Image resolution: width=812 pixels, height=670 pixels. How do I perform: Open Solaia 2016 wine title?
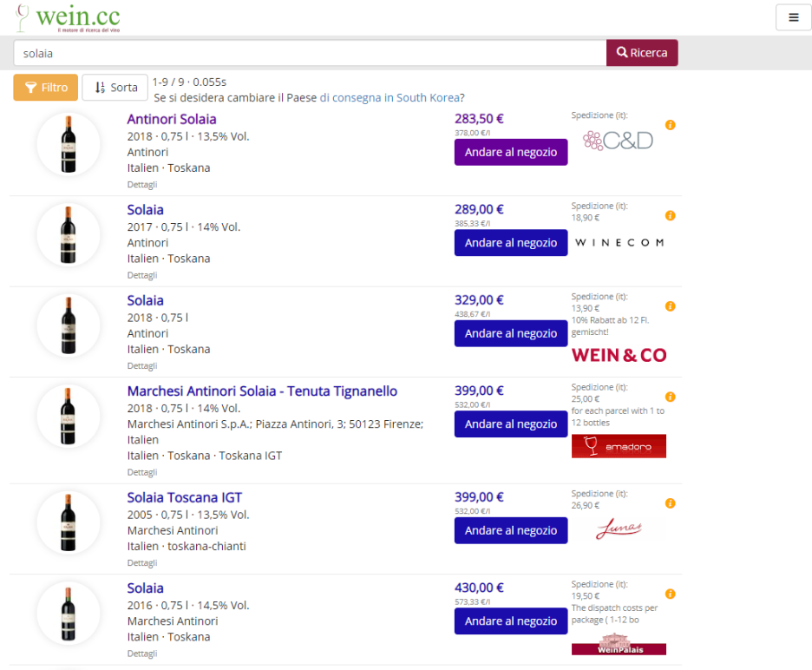145,588
